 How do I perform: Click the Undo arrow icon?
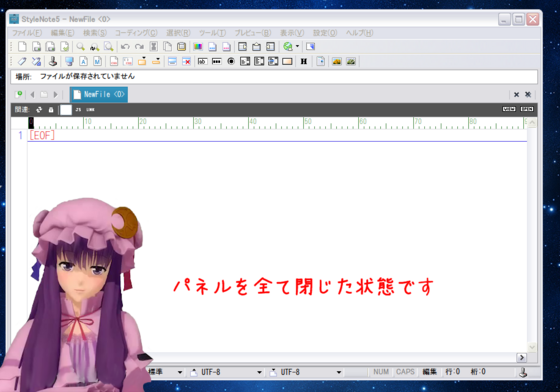tap(125, 46)
